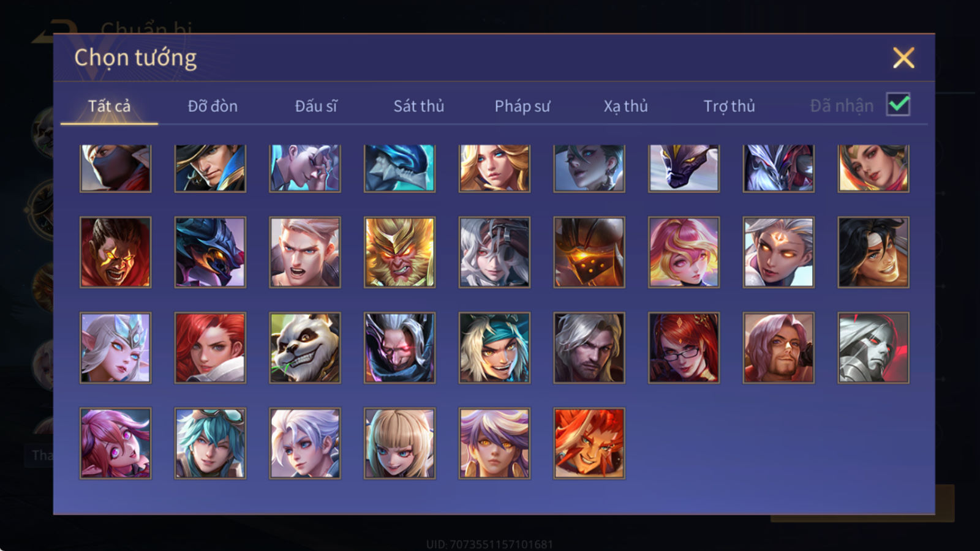Select the orange fiery-haired hero portrait

click(x=589, y=443)
